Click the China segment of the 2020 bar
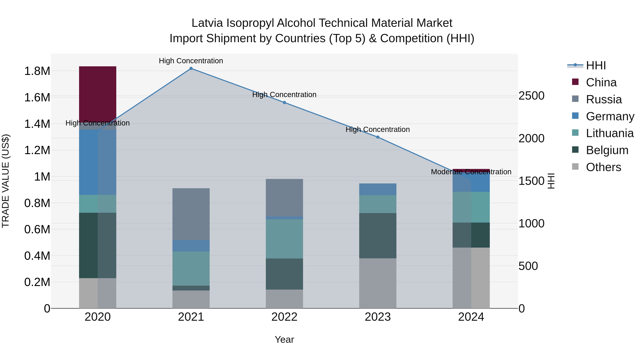The height and width of the screenshot is (362, 644). tap(98, 94)
